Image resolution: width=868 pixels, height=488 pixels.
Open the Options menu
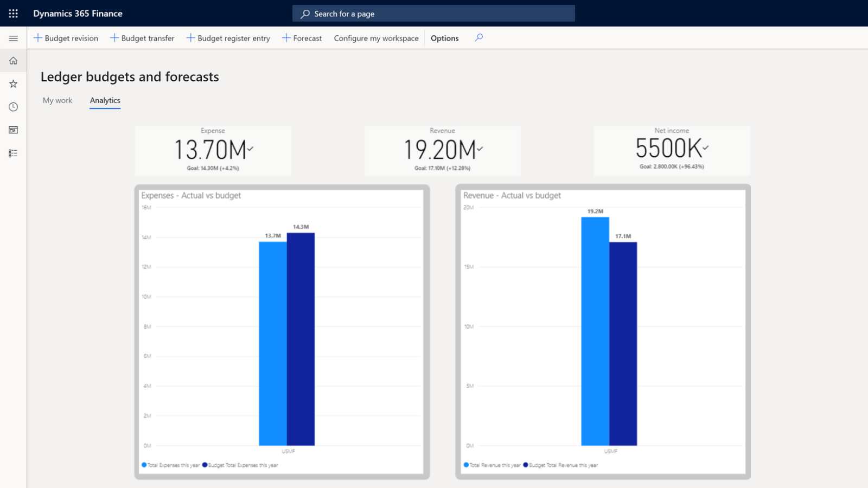click(x=444, y=38)
